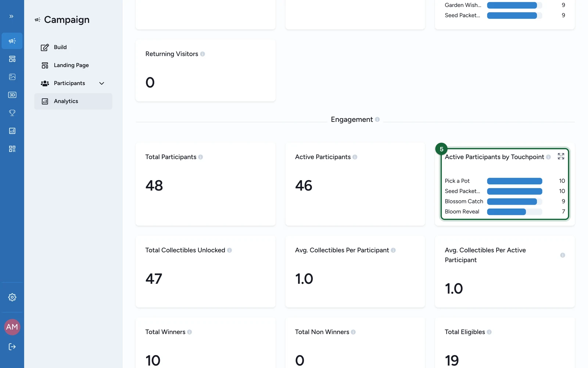Image resolution: width=588 pixels, height=368 pixels.
Task: Select Analytics in campaign menu
Action: pos(73,101)
